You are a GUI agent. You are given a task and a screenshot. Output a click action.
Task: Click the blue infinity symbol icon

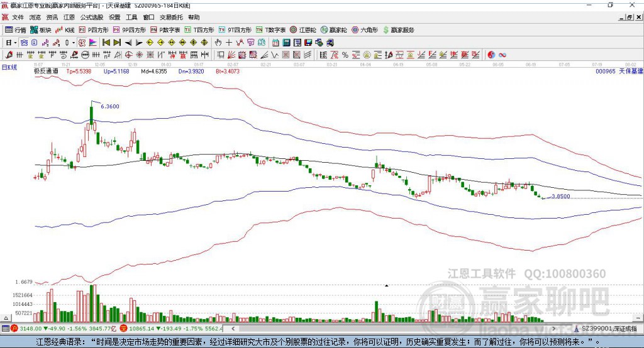pos(502,55)
